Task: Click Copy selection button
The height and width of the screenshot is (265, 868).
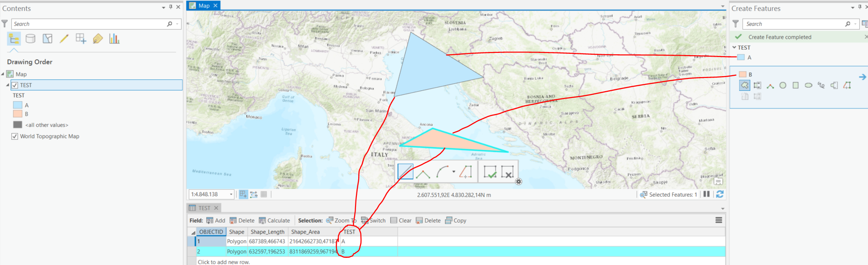Action: point(455,220)
